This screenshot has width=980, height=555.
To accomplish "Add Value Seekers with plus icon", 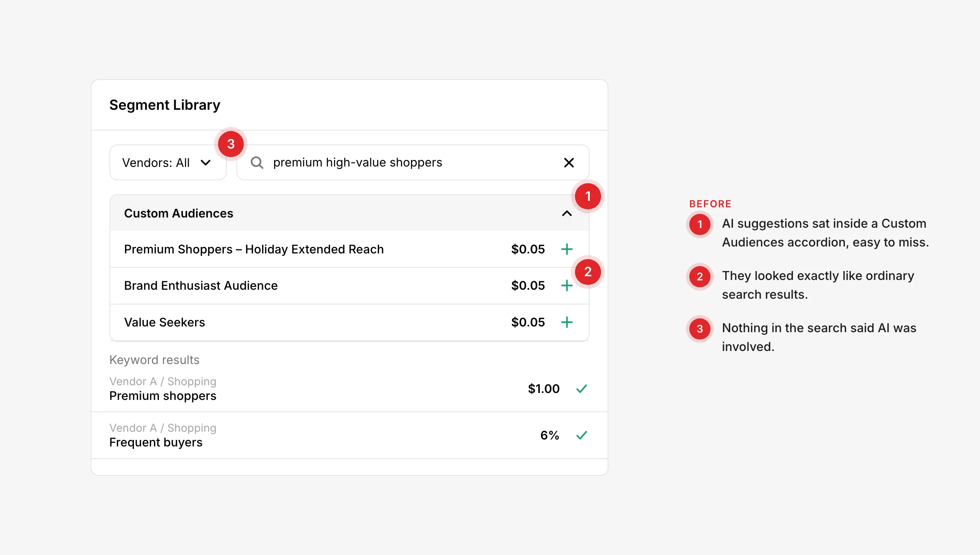I will pyautogui.click(x=567, y=322).
